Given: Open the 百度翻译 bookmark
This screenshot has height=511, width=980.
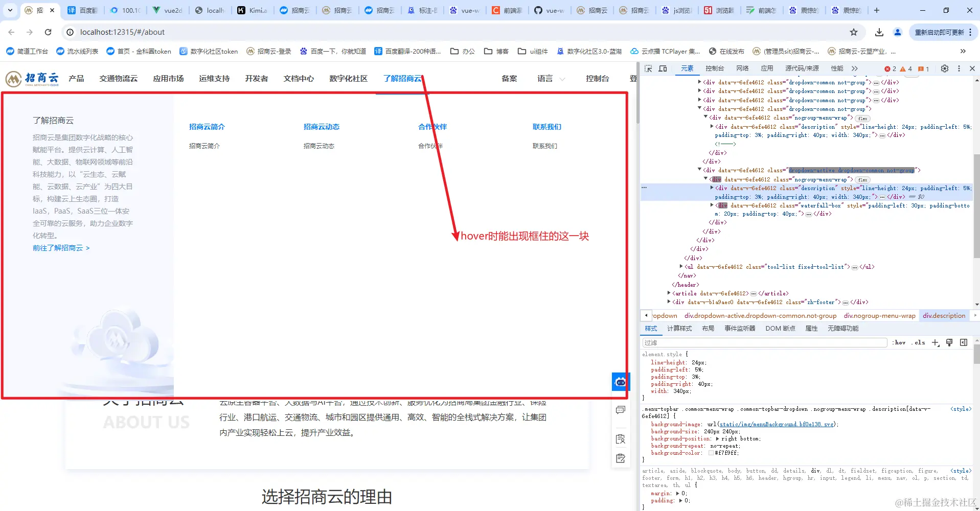Looking at the screenshot, I should coord(407,51).
